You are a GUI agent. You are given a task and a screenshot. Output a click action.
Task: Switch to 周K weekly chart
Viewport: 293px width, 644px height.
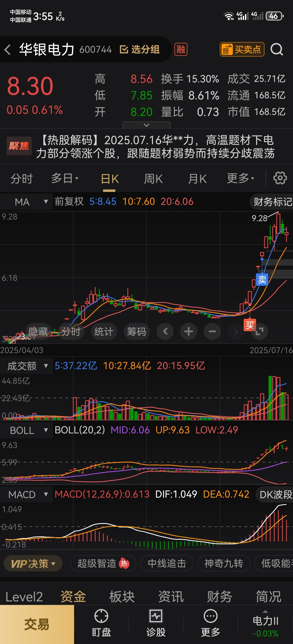pos(153,179)
